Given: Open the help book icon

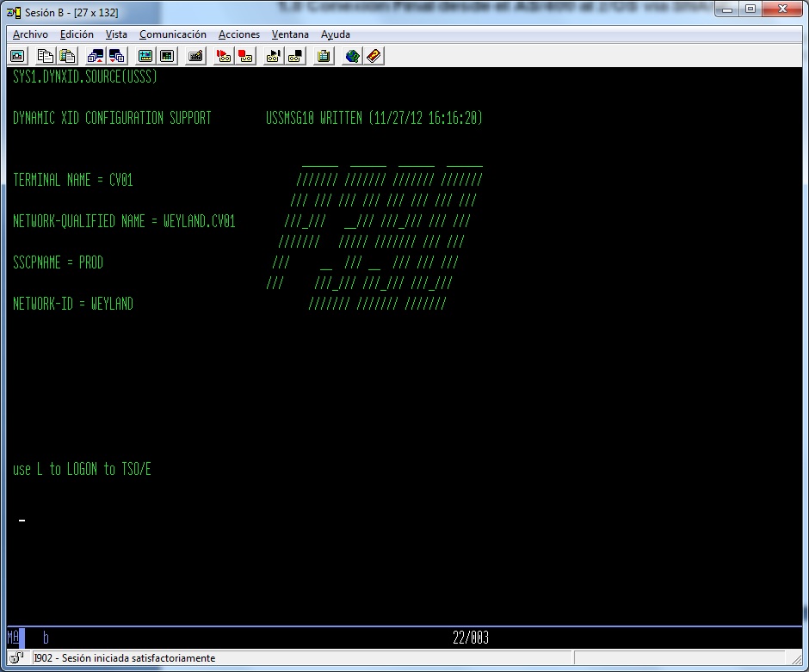Looking at the screenshot, I should point(374,56).
